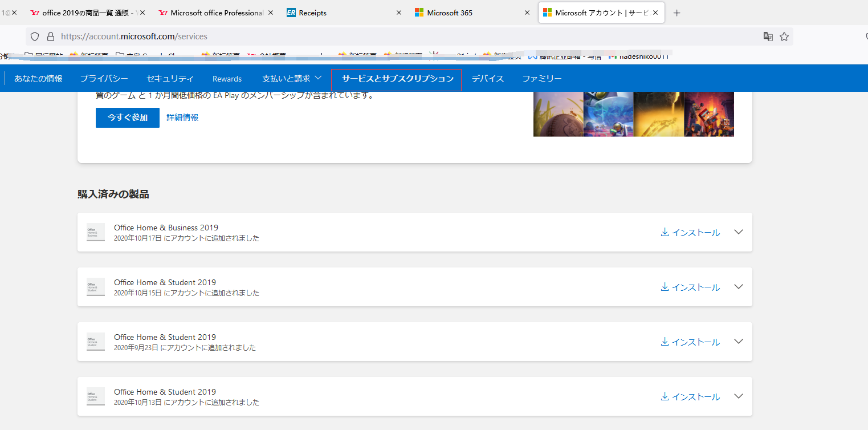Screen dimensions: 868x430
Task: Click the 購入済みの製品 heading
Action: [113, 194]
